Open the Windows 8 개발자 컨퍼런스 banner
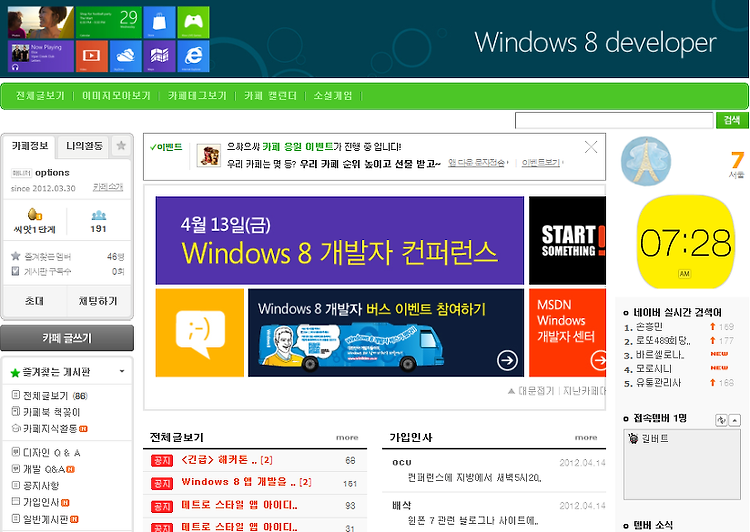The width and height of the screenshot is (750, 532). click(340, 240)
